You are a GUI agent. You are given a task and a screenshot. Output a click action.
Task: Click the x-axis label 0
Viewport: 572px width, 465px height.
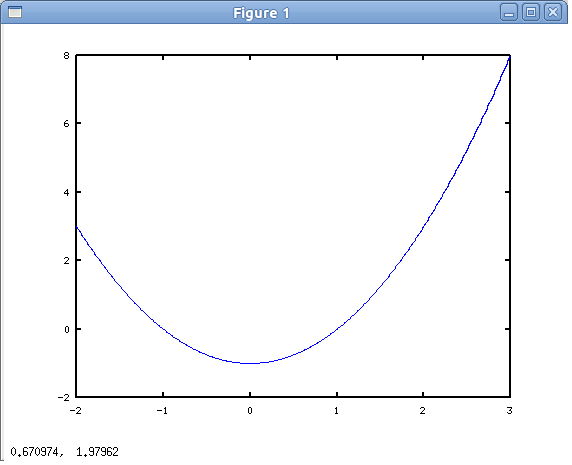250,411
